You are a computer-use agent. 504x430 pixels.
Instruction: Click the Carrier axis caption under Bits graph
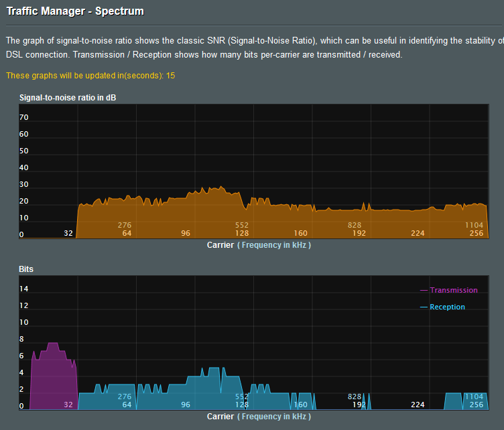[x=259, y=417]
